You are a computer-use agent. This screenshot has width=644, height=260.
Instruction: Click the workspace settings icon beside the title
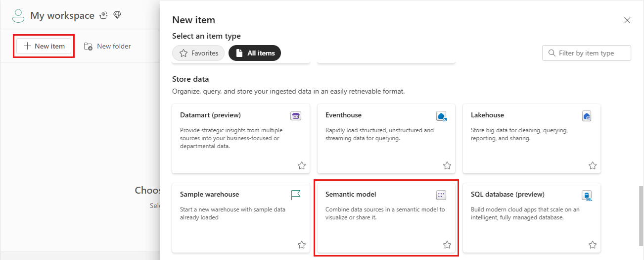104,15
